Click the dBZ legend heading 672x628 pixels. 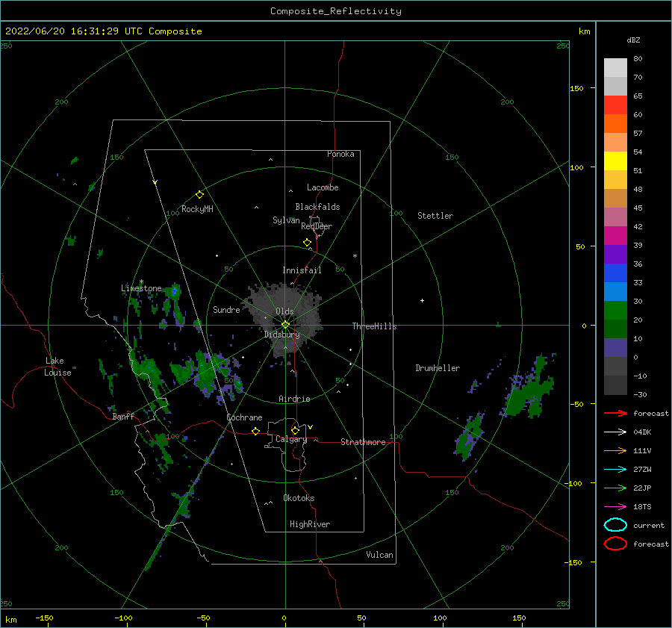point(633,40)
